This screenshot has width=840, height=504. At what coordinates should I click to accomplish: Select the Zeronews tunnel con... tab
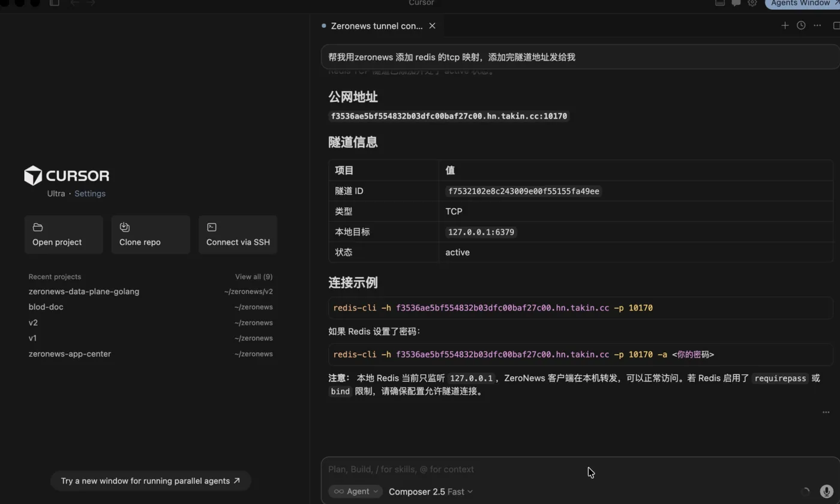click(377, 26)
